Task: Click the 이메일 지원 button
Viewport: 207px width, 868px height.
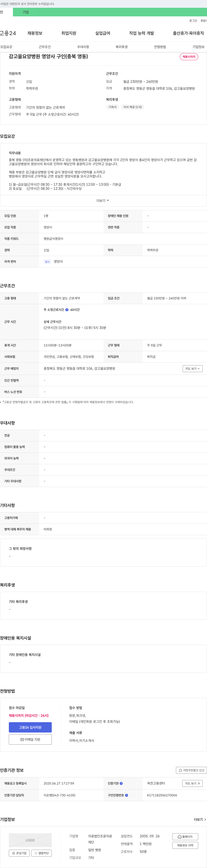Action: click(30, 739)
